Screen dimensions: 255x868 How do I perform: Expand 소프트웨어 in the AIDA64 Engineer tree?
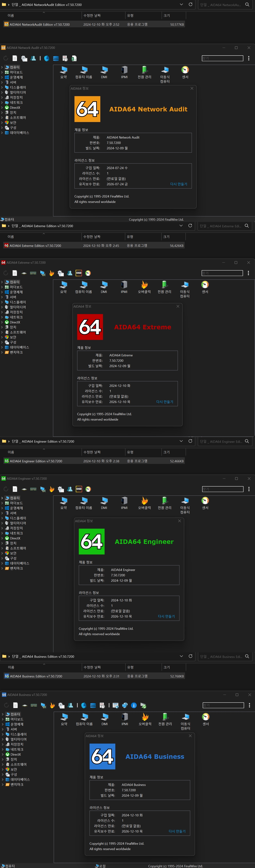point(2,548)
